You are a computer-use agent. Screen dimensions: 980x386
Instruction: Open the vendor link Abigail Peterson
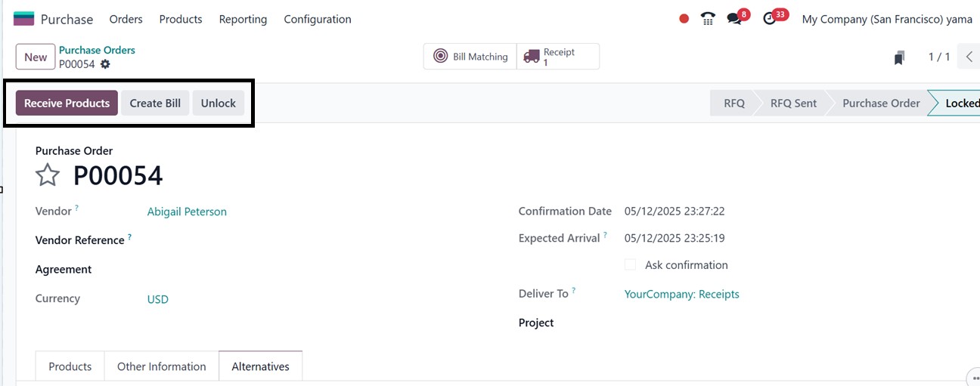pos(187,212)
